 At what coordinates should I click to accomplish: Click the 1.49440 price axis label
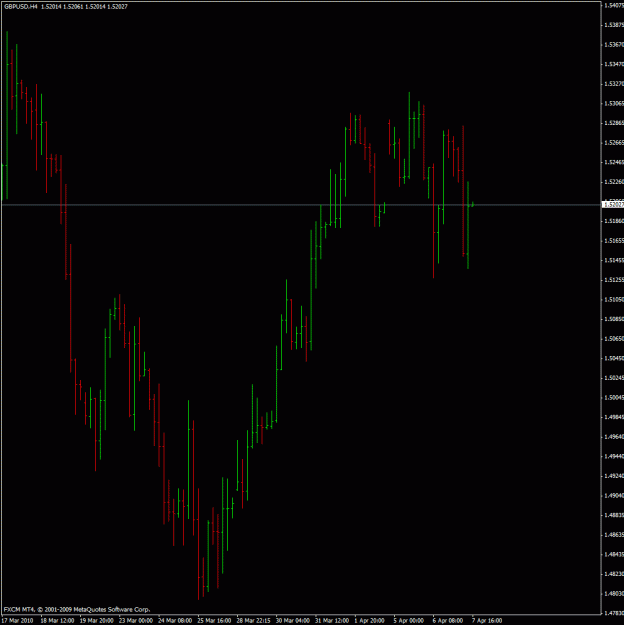pyautogui.click(x=614, y=456)
